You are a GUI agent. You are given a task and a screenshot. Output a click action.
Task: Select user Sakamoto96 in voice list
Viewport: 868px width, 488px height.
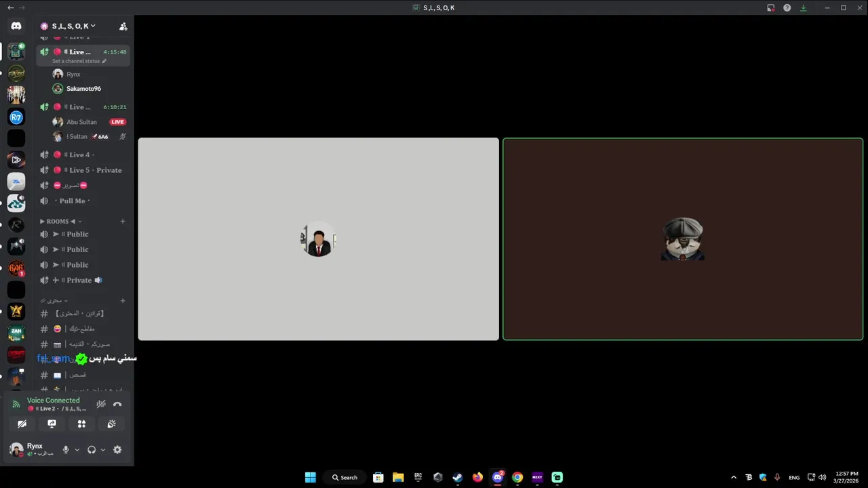(x=85, y=88)
